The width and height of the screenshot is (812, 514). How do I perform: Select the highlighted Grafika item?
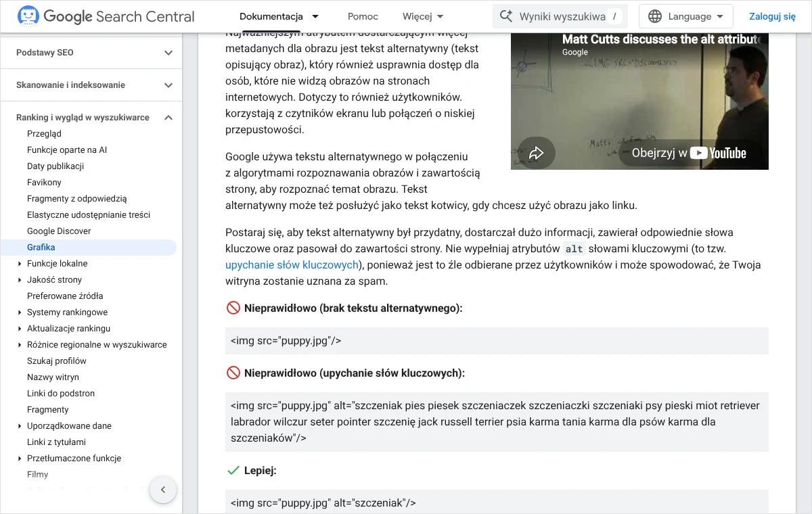click(88, 248)
